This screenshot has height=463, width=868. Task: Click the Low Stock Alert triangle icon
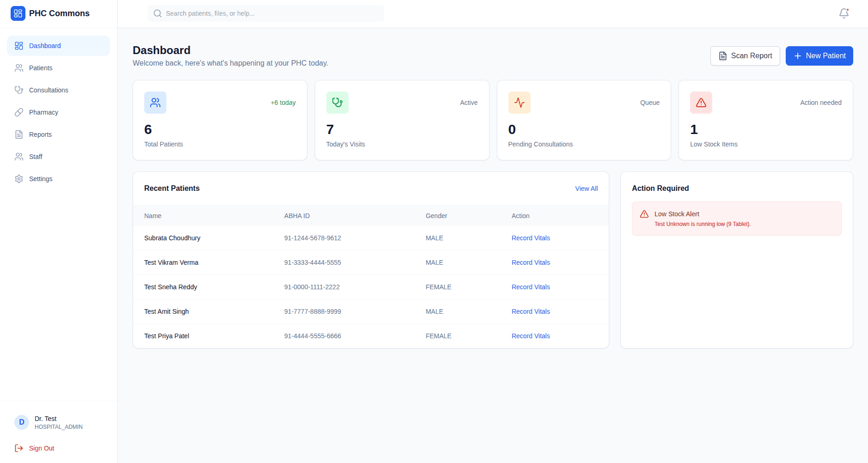pos(644,214)
